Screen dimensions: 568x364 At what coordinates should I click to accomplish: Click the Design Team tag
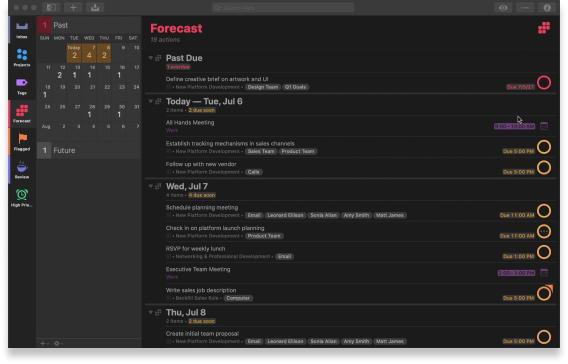(x=263, y=87)
